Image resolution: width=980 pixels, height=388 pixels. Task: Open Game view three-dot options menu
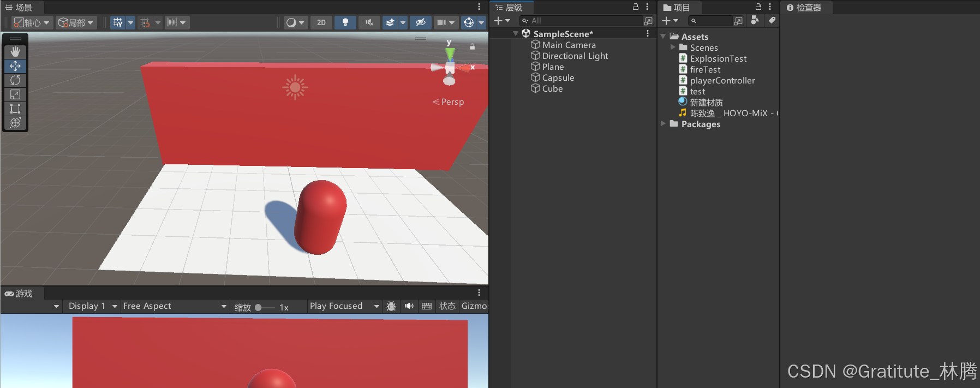tap(479, 293)
